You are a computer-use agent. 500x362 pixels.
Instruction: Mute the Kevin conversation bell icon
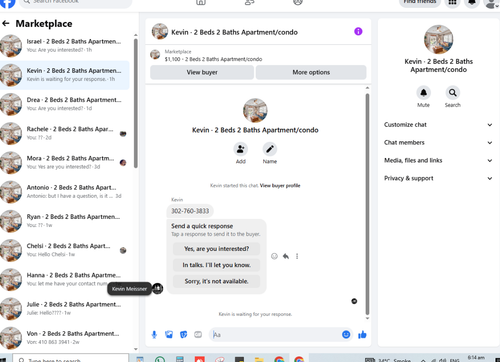[x=423, y=93]
